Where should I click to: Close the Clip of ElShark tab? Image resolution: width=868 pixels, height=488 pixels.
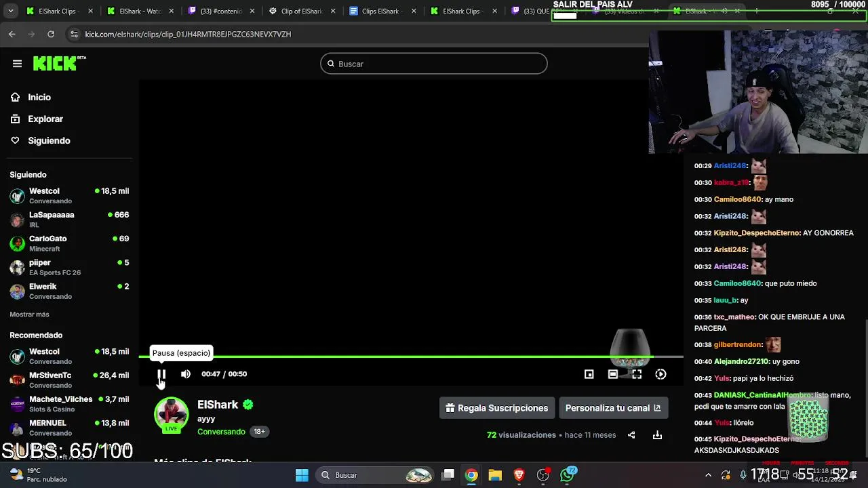pos(333,11)
